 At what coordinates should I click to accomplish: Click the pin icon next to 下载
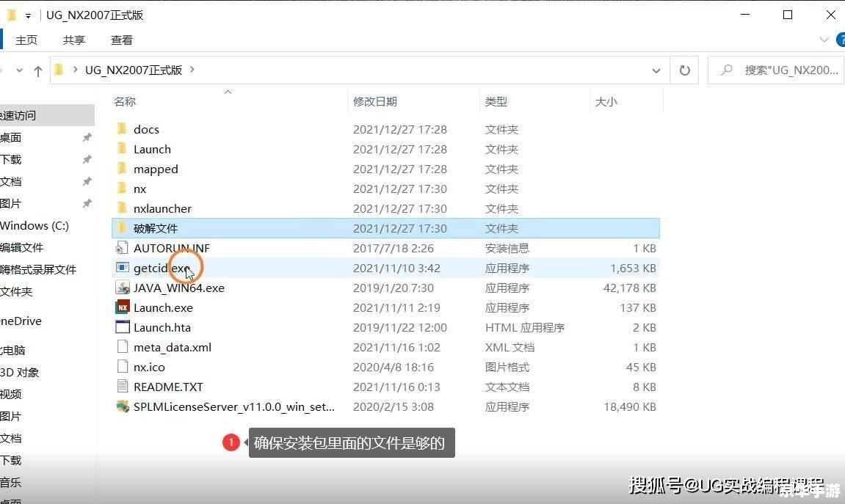pos(87,159)
